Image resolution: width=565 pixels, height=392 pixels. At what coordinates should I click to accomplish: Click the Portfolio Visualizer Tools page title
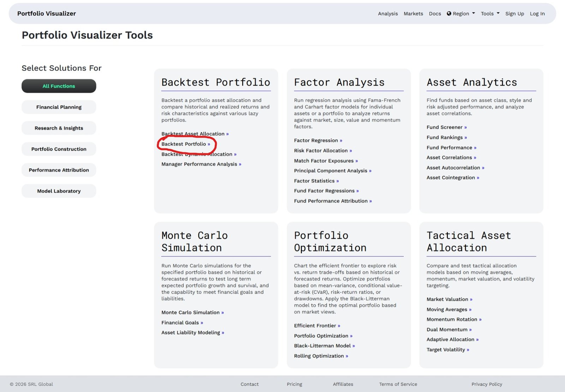87,35
